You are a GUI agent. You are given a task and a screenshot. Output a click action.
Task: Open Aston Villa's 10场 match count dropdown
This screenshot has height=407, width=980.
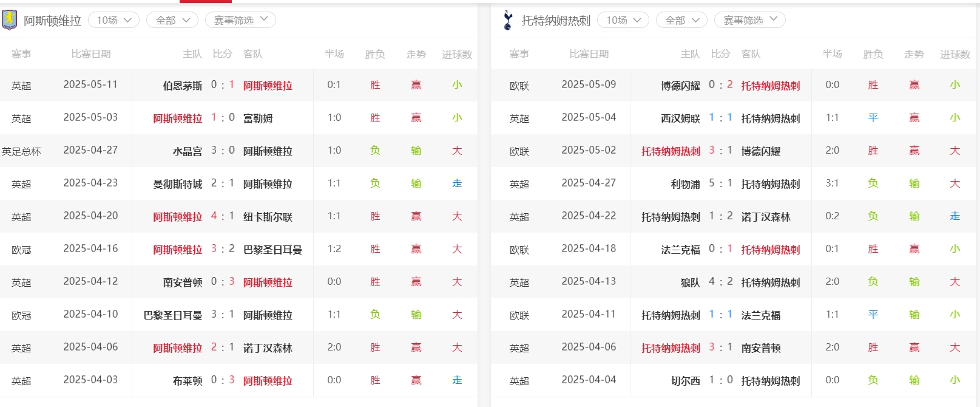[x=113, y=20]
